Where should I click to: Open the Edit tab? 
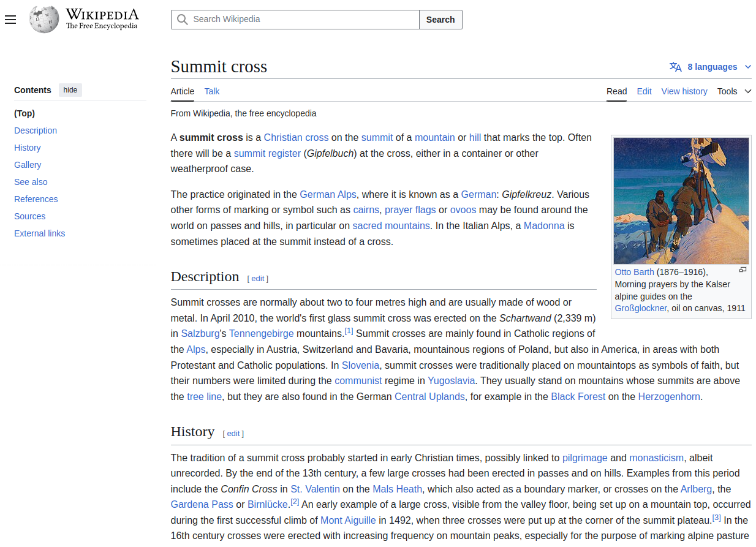click(644, 91)
